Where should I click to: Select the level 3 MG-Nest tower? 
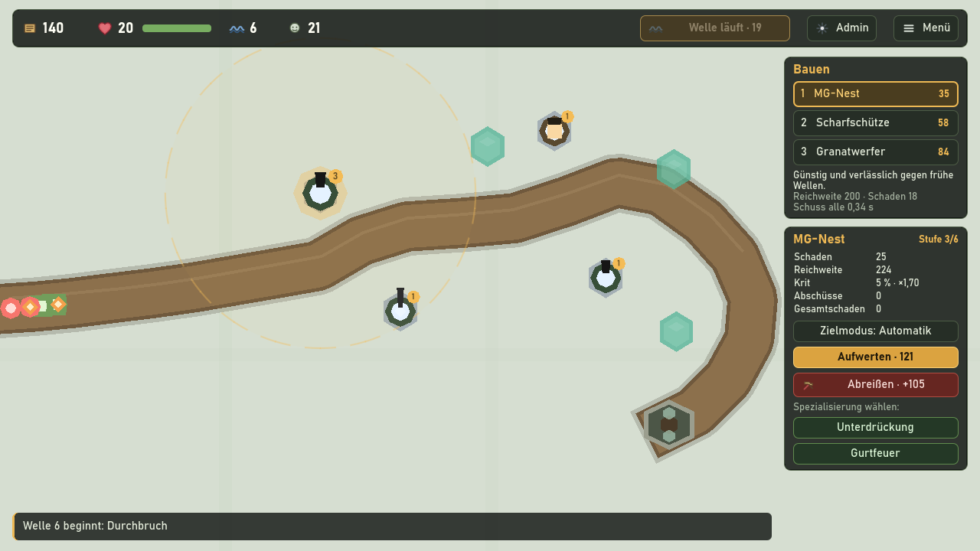(321, 193)
